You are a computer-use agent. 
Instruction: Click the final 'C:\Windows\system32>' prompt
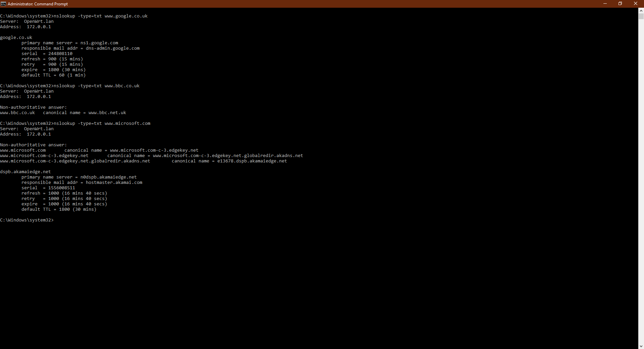tap(27, 220)
